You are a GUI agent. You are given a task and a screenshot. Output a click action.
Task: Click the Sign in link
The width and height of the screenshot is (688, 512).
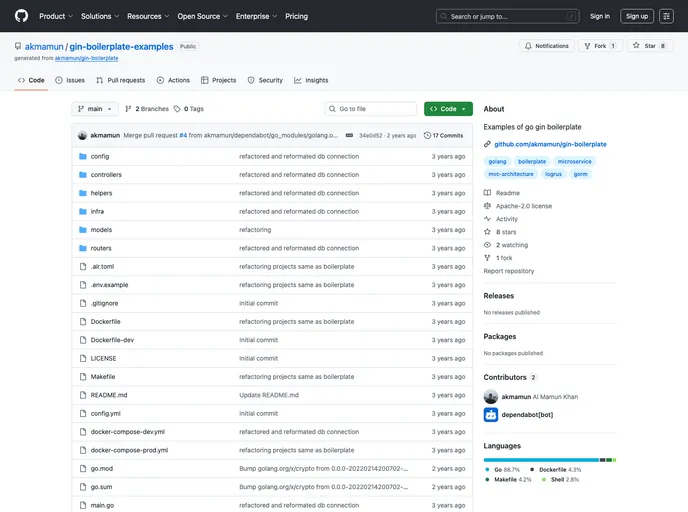(x=599, y=16)
